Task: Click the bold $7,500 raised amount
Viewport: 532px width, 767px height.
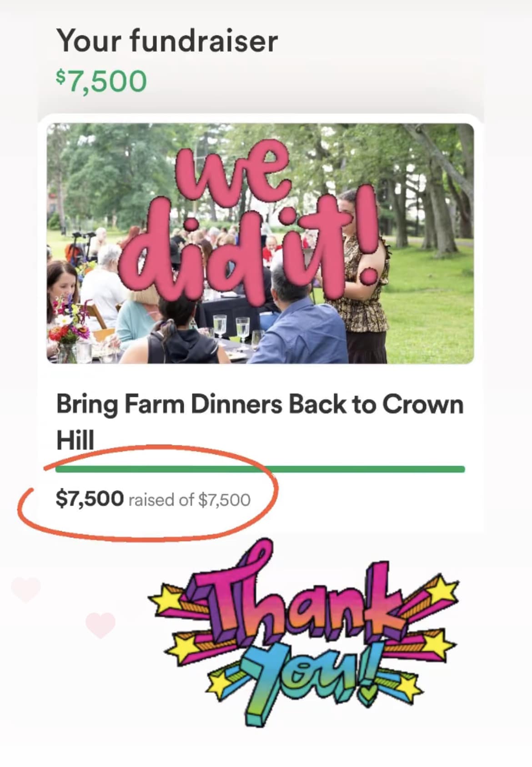Action: point(90,499)
